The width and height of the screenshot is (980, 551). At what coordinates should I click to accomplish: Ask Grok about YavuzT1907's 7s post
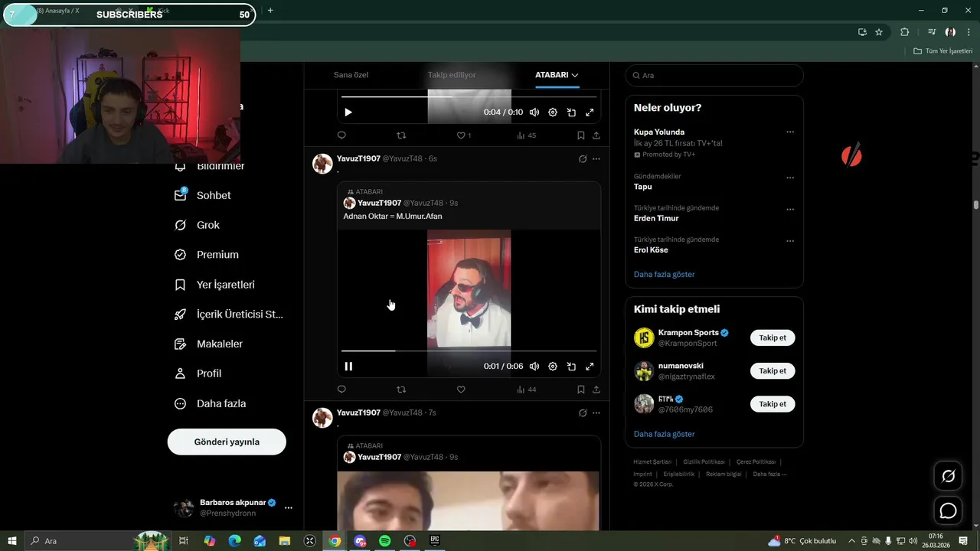click(x=583, y=413)
